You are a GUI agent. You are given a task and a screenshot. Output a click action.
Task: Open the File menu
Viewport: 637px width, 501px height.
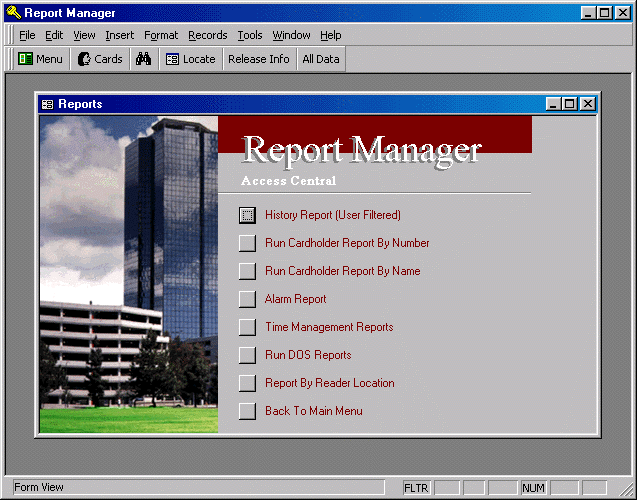pyautogui.click(x=27, y=35)
